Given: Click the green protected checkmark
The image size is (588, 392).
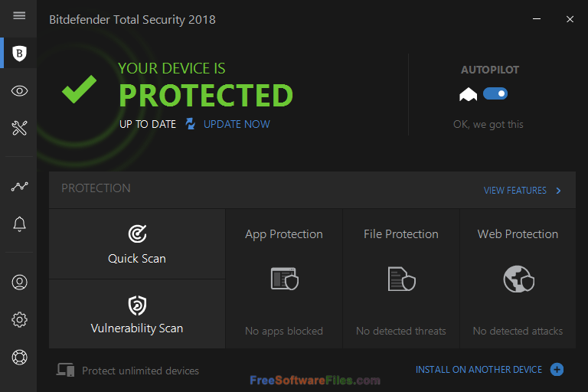Looking at the screenshot, I should point(79,89).
